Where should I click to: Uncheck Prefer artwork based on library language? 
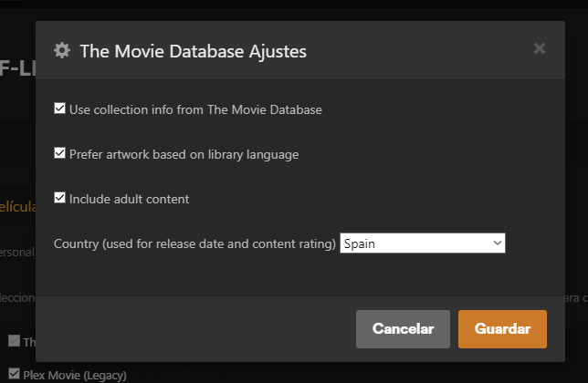click(x=59, y=153)
